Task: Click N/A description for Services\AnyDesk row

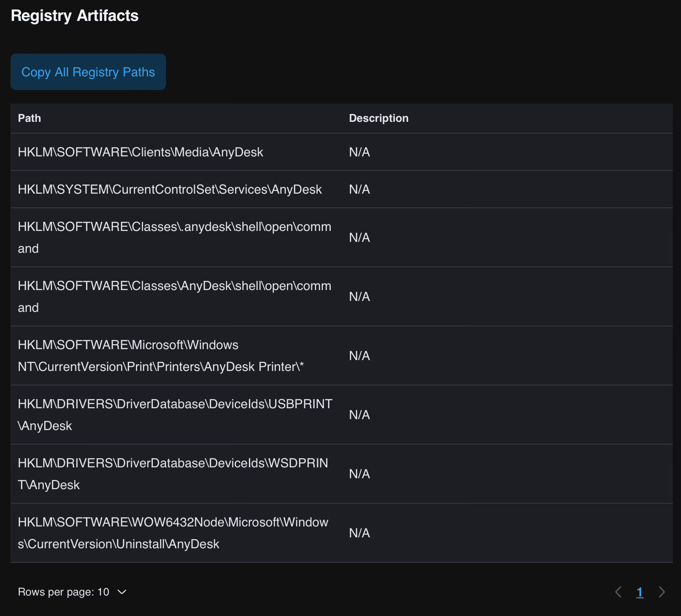Action: coord(359,189)
